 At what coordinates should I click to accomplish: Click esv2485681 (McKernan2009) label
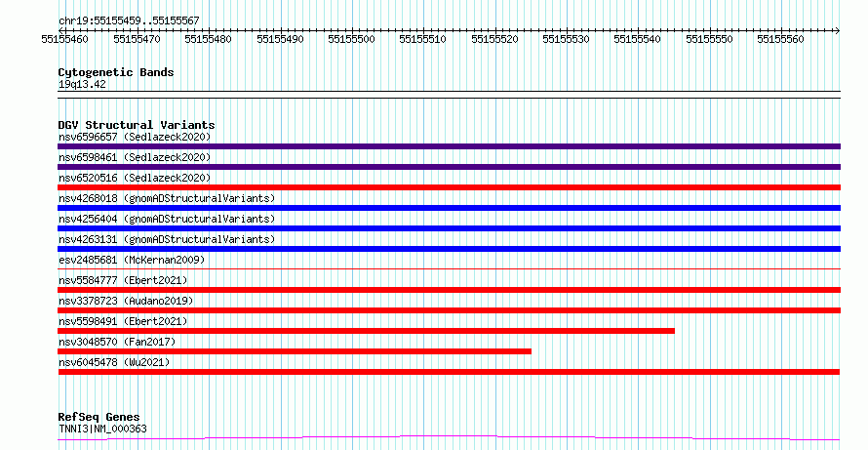tap(132, 260)
